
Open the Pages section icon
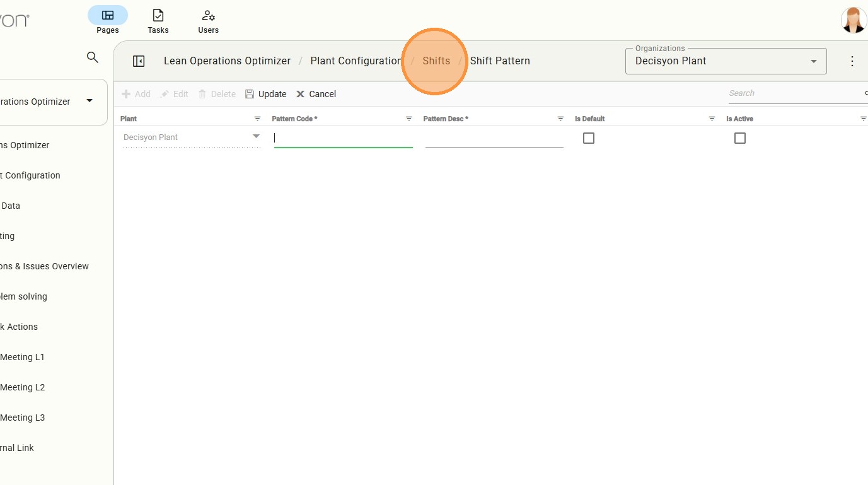click(x=108, y=16)
